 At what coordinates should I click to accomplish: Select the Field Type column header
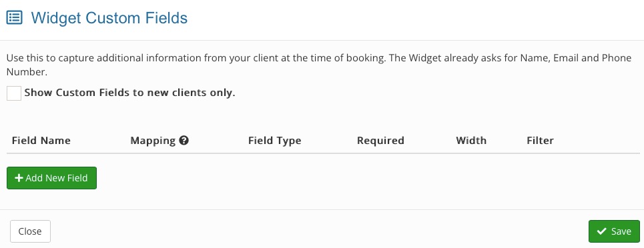coord(275,141)
